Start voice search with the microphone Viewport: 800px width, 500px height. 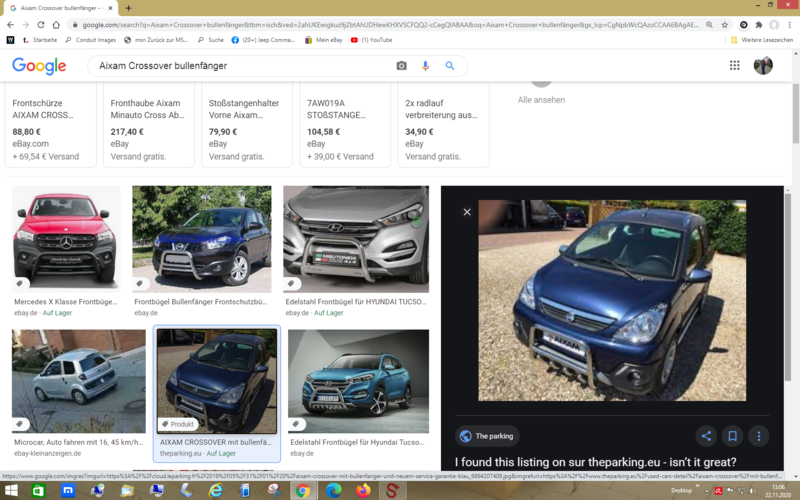click(425, 66)
